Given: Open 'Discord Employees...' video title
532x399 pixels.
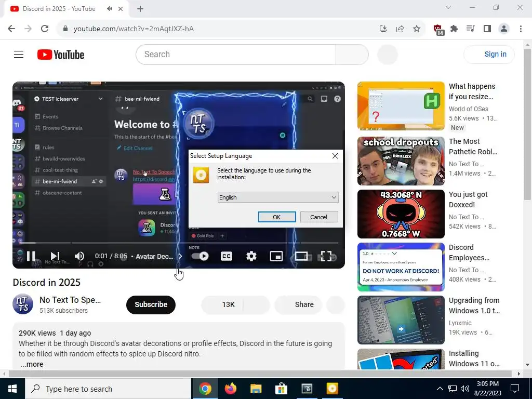Looking at the screenshot, I should (469, 252).
